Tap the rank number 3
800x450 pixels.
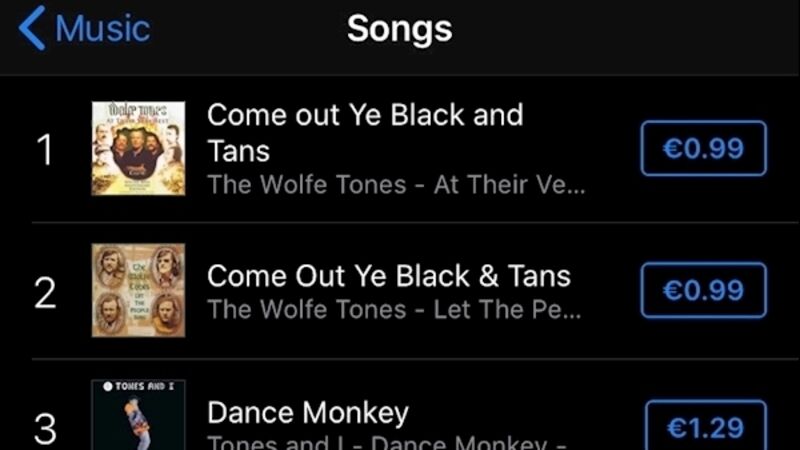pyautogui.click(x=45, y=429)
